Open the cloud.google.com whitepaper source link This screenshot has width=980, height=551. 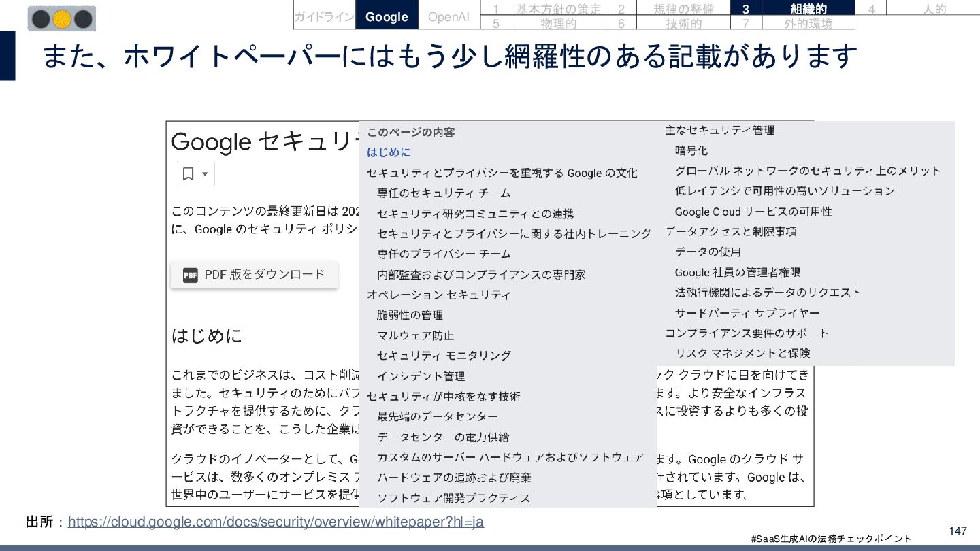(x=276, y=522)
